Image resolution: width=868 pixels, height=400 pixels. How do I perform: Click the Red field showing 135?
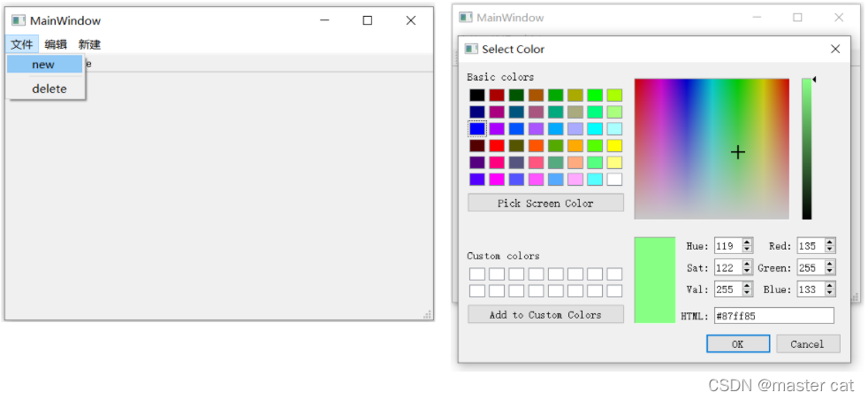tap(811, 246)
